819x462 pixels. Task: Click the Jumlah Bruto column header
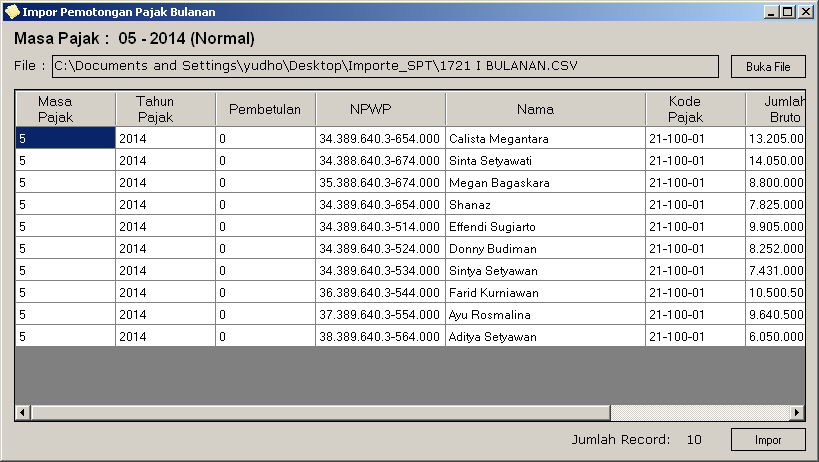[x=775, y=109]
